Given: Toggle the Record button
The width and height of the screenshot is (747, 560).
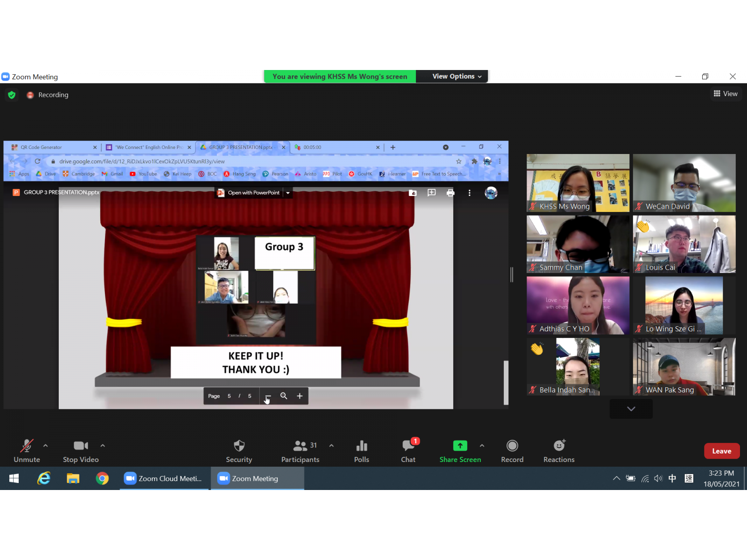Looking at the screenshot, I should [512, 451].
